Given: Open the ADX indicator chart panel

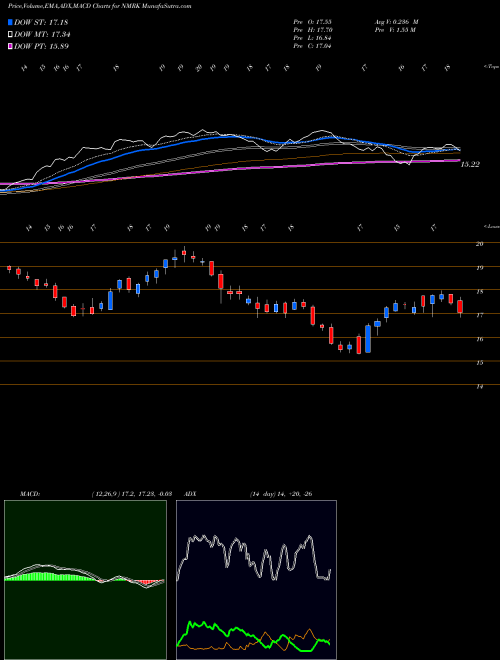Looking at the screenshot, I should click(x=256, y=580).
